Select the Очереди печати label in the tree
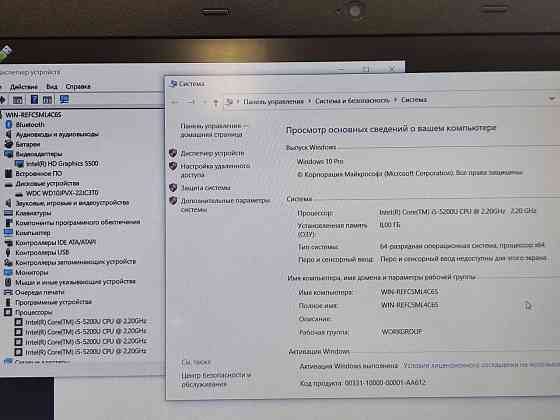 40,292
